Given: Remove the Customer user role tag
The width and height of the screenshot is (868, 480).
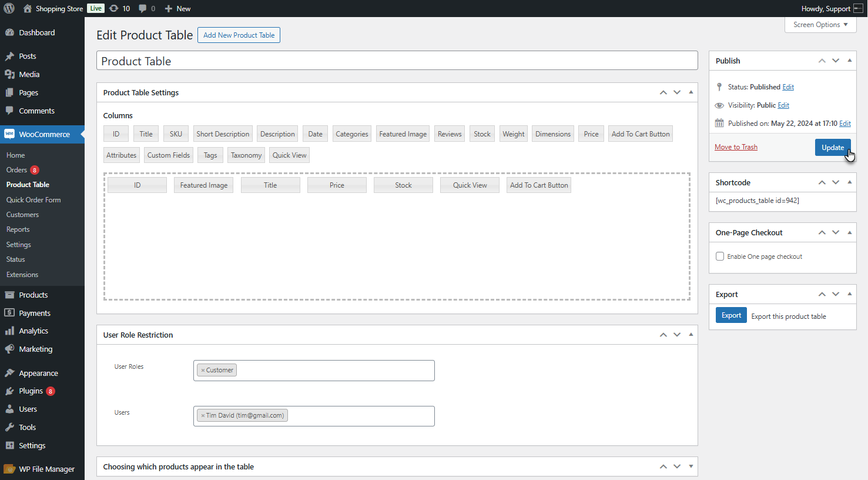Looking at the screenshot, I should (203, 371).
